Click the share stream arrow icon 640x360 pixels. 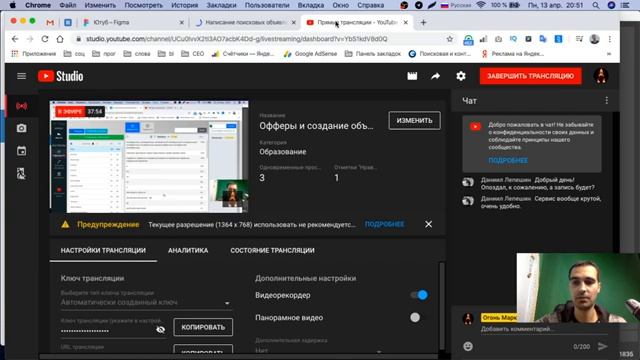[x=436, y=76]
